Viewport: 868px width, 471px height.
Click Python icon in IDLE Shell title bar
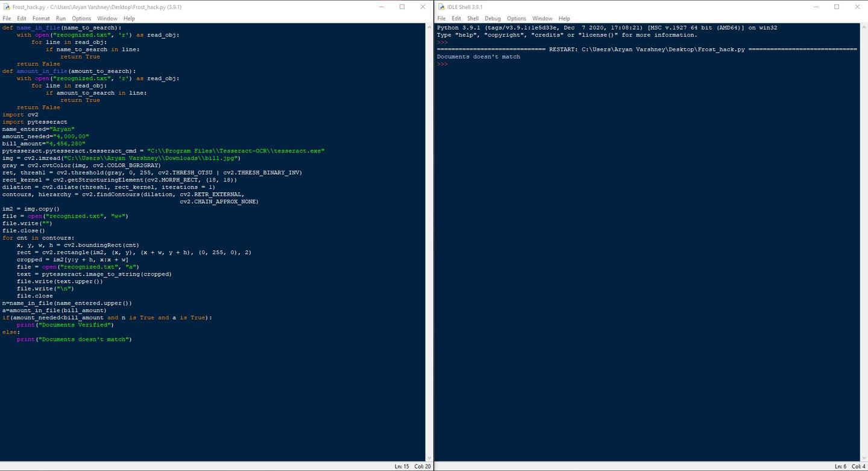[441, 7]
